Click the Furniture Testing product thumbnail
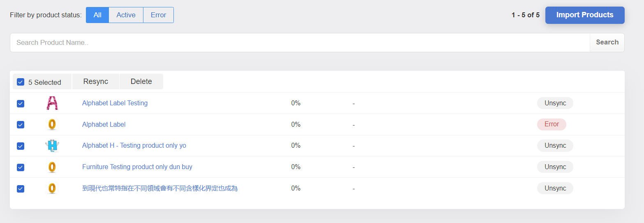The height and width of the screenshot is (223, 644). (52, 167)
